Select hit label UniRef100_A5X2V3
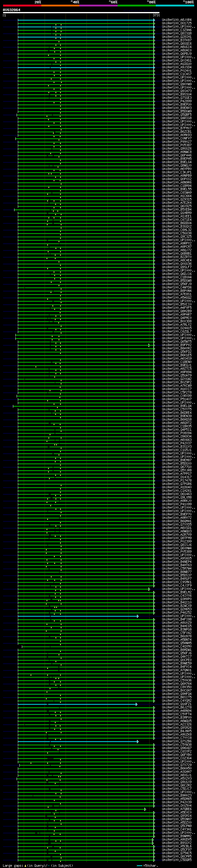This screenshot has height=868, width=197. point(177,779)
